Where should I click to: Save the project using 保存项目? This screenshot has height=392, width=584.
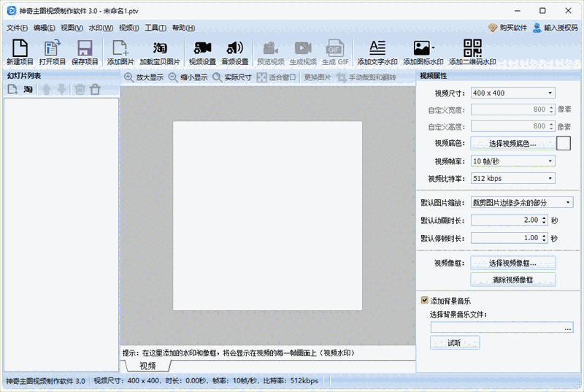85,52
